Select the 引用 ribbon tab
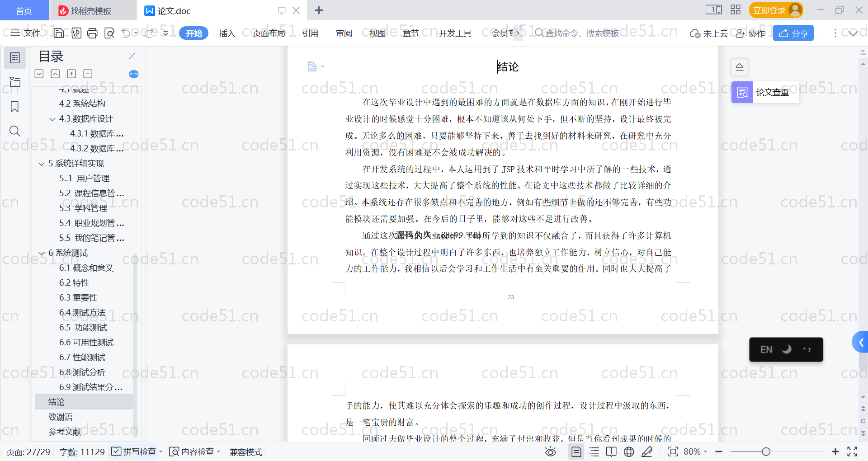Screen dimensions: 868x461 tap(310, 33)
